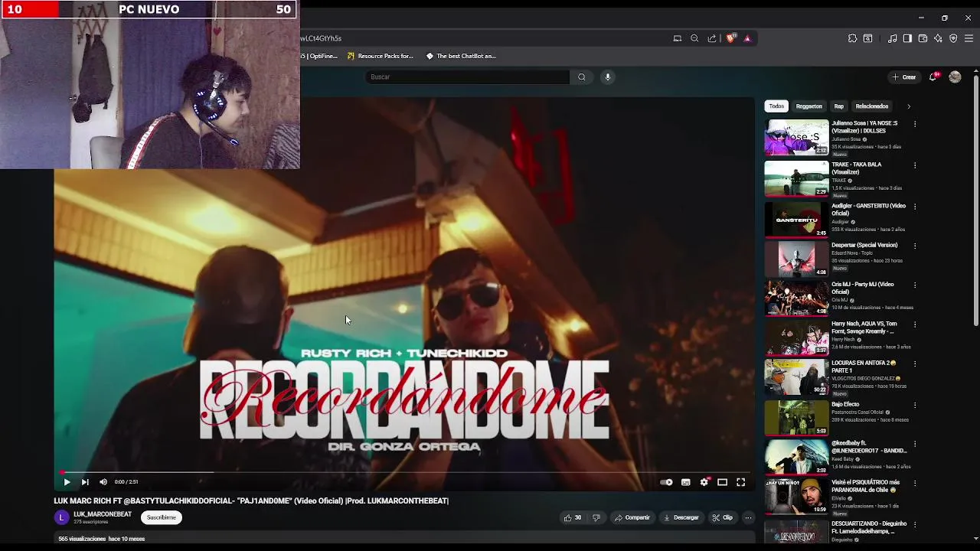Open the Brave Wallet icon

(x=923, y=38)
